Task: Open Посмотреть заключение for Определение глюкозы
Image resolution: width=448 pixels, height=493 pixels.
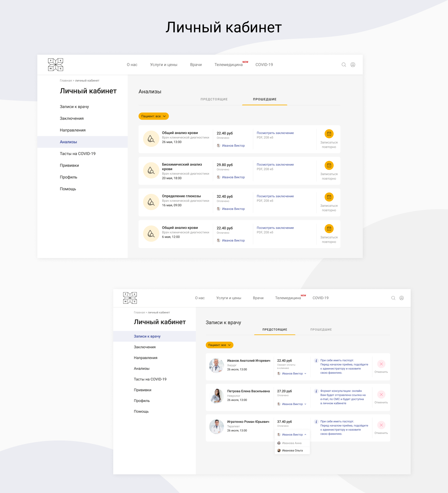Action: click(275, 196)
